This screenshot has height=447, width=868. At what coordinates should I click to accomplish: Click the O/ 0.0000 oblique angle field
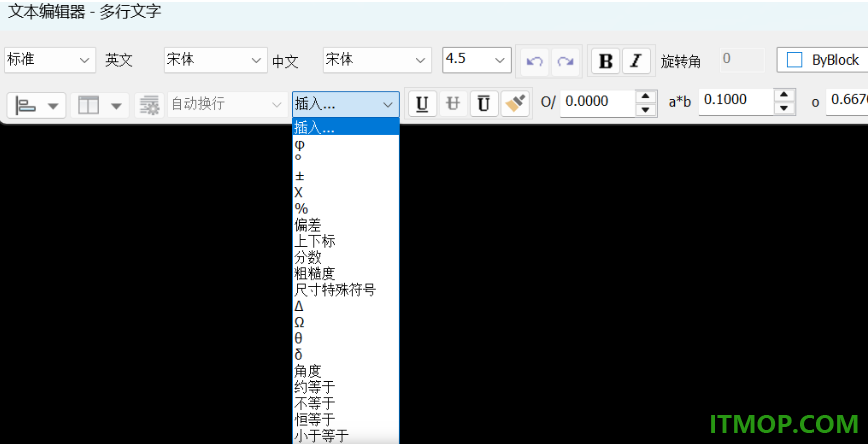point(597,103)
